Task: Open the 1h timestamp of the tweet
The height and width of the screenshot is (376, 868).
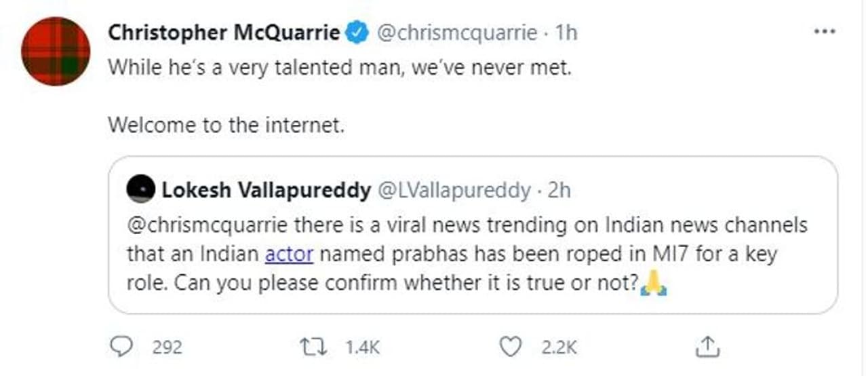Action: [566, 33]
